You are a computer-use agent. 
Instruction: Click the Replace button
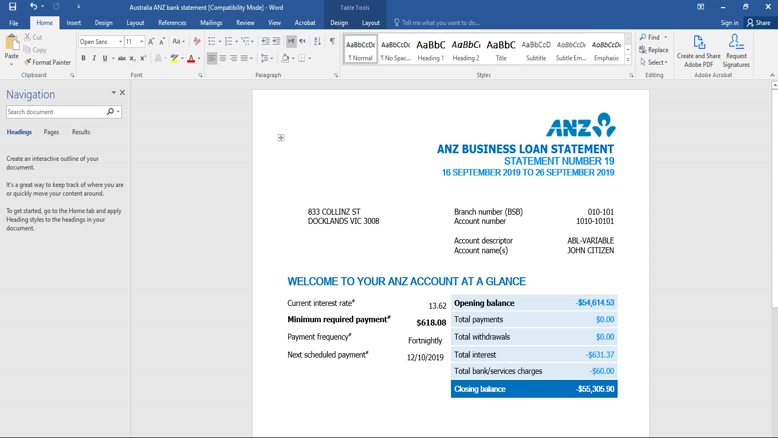[654, 50]
